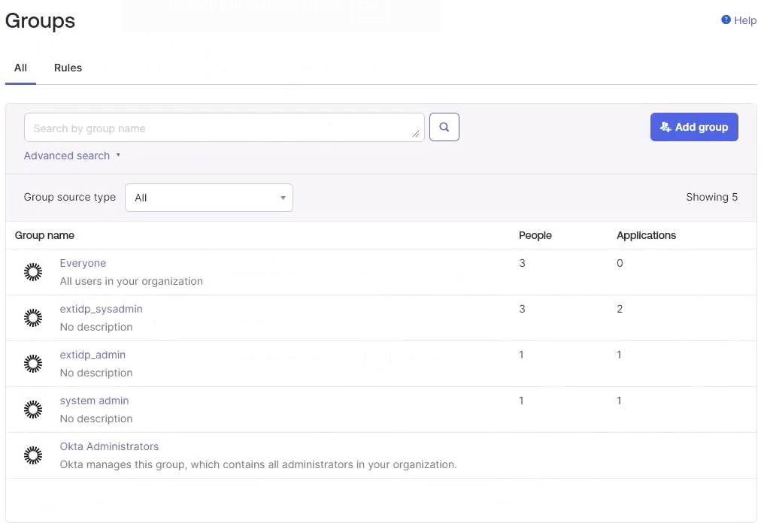Open the Okta Administrators group
The width and height of the screenshot is (767, 532).
(x=109, y=446)
